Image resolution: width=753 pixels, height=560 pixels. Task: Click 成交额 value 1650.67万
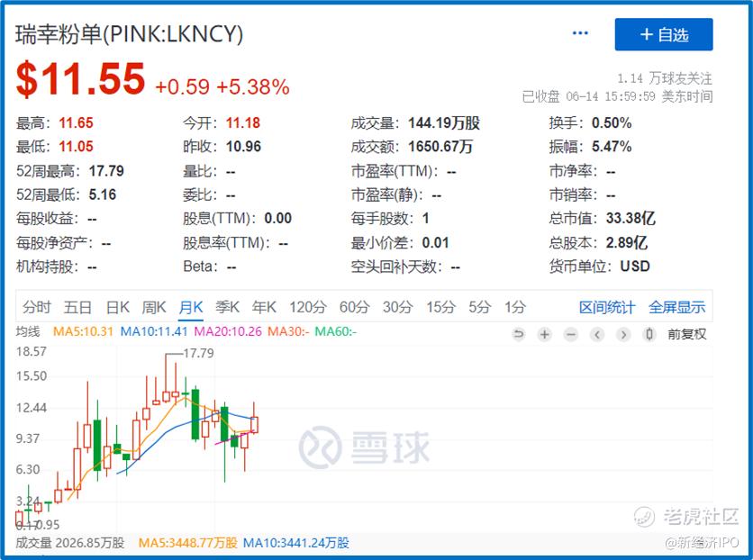tap(440, 147)
